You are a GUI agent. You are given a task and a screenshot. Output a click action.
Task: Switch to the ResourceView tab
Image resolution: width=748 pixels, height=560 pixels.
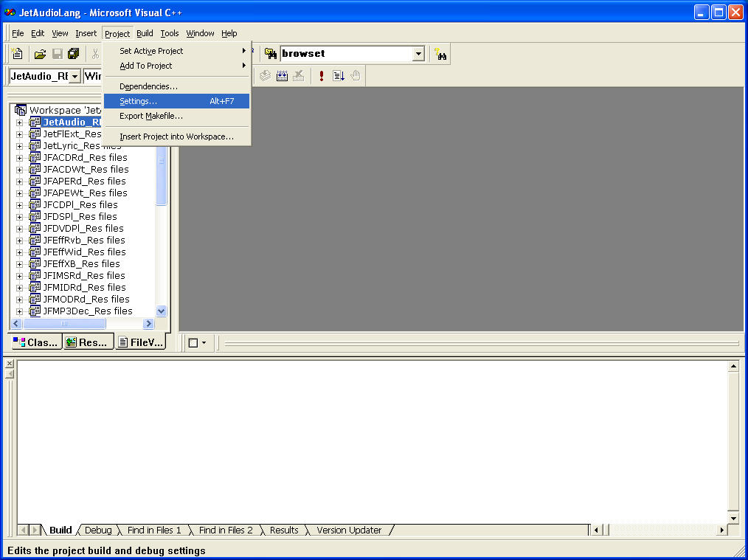click(x=89, y=342)
